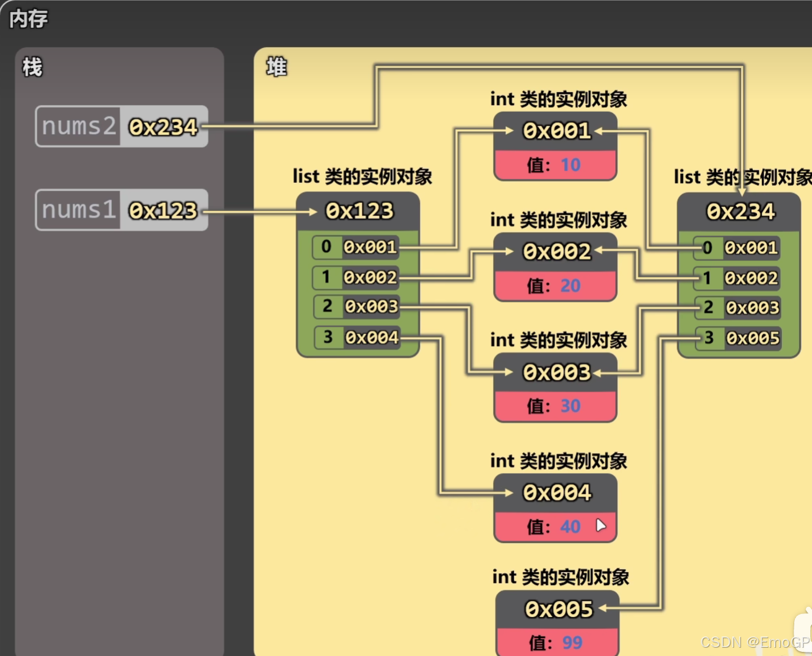Click the 内存 memory title
The height and width of the screenshot is (656, 812).
[28, 19]
